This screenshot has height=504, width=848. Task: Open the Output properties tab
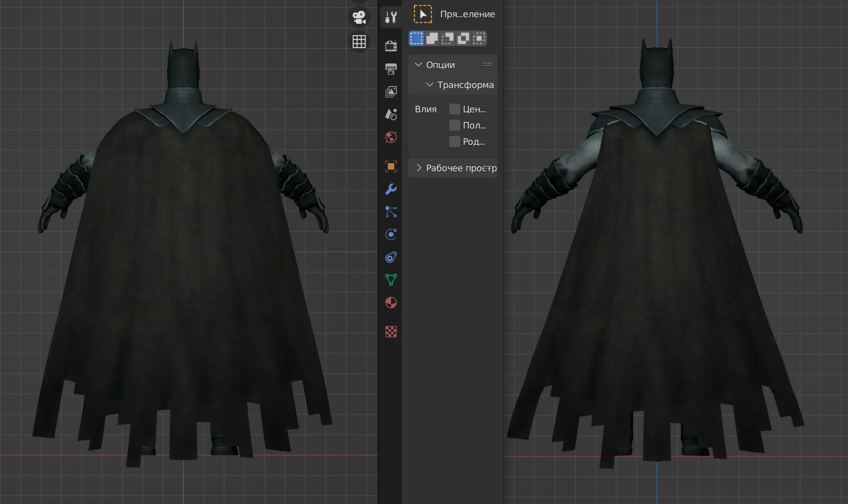pos(391,69)
